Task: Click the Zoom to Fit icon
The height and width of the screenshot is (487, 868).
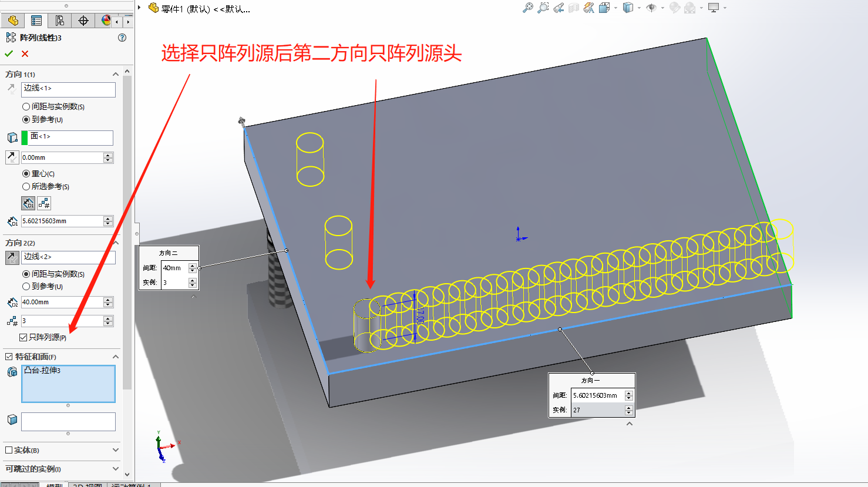Action: coord(528,8)
